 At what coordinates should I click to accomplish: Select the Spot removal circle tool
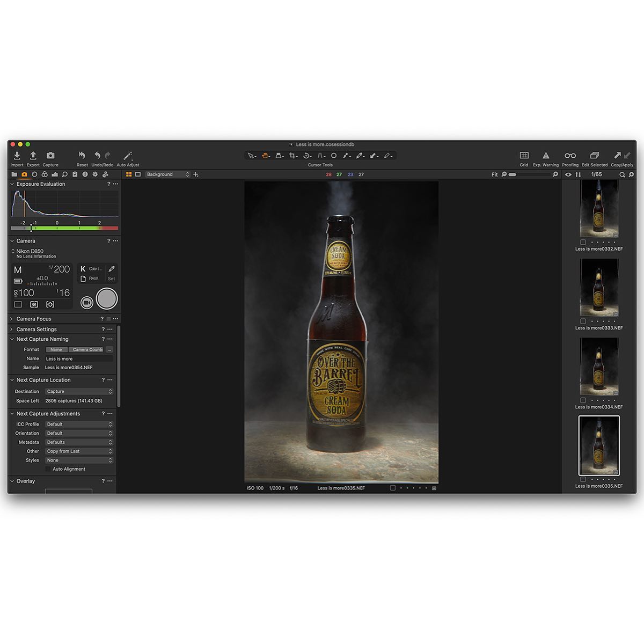[333, 156]
